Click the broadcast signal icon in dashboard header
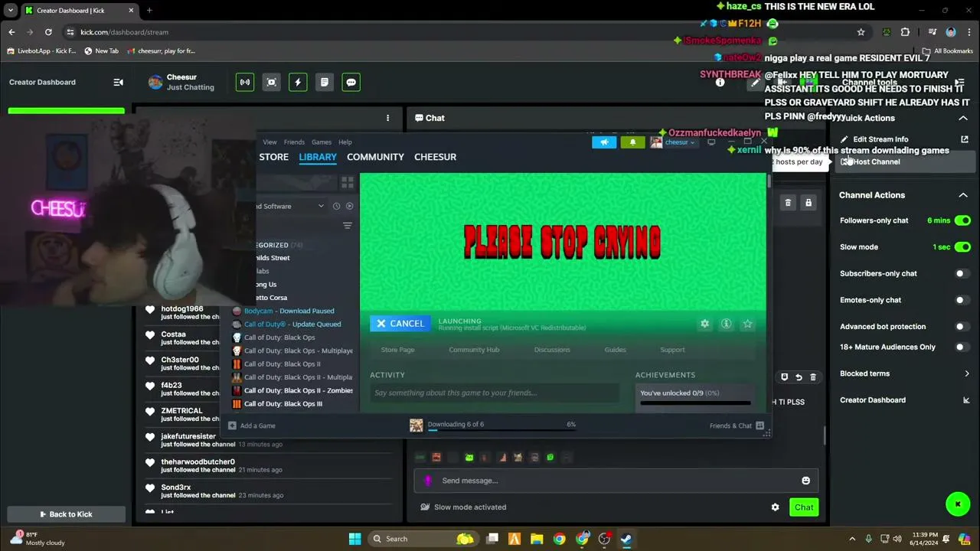The width and height of the screenshot is (980, 551). point(245,82)
